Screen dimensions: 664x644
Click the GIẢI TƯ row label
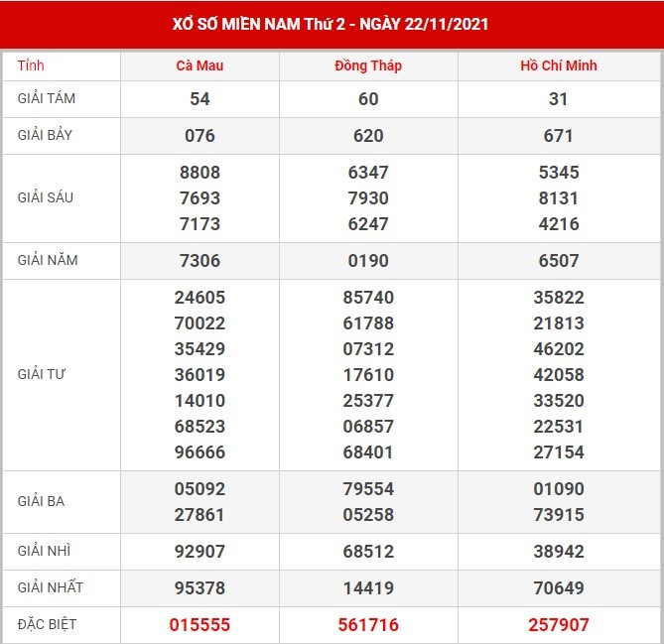pyautogui.click(x=42, y=374)
